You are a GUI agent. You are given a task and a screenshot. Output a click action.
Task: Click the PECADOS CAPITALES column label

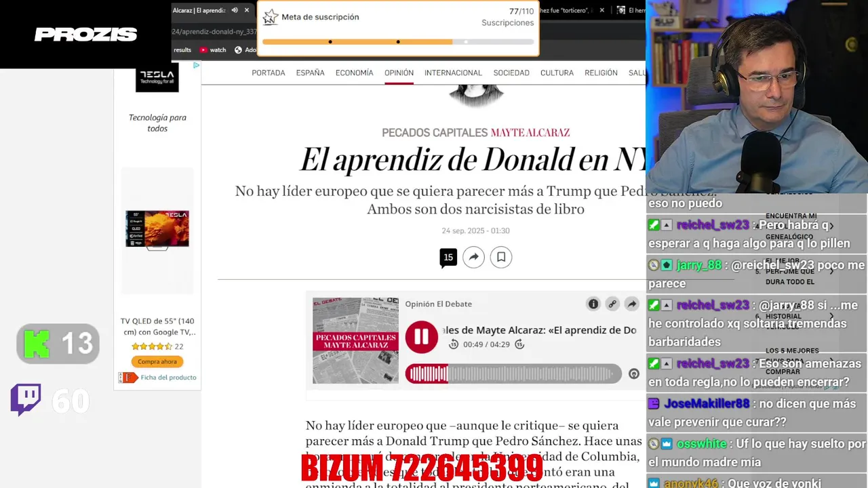pyautogui.click(x=435, y=133)
